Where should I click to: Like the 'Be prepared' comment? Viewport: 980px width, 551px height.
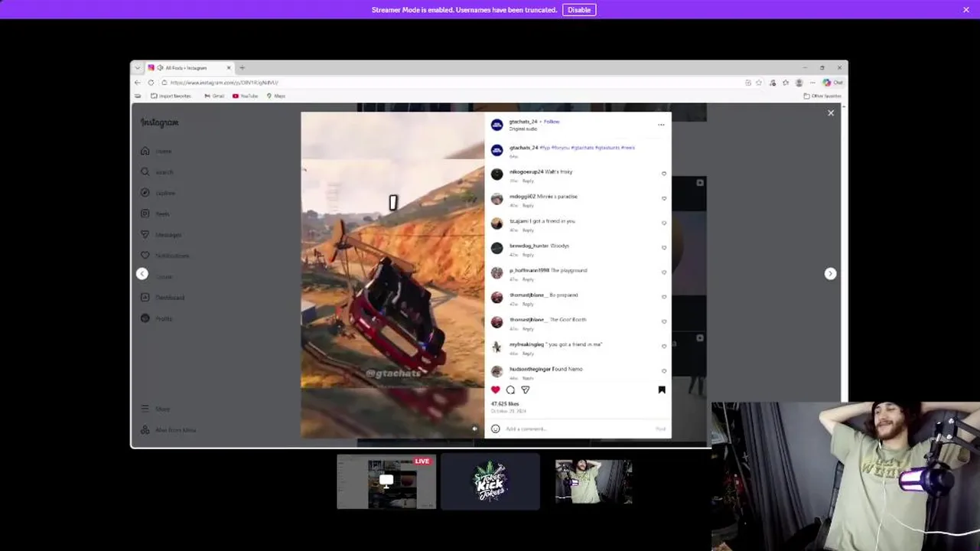click(x=663, y=297)
